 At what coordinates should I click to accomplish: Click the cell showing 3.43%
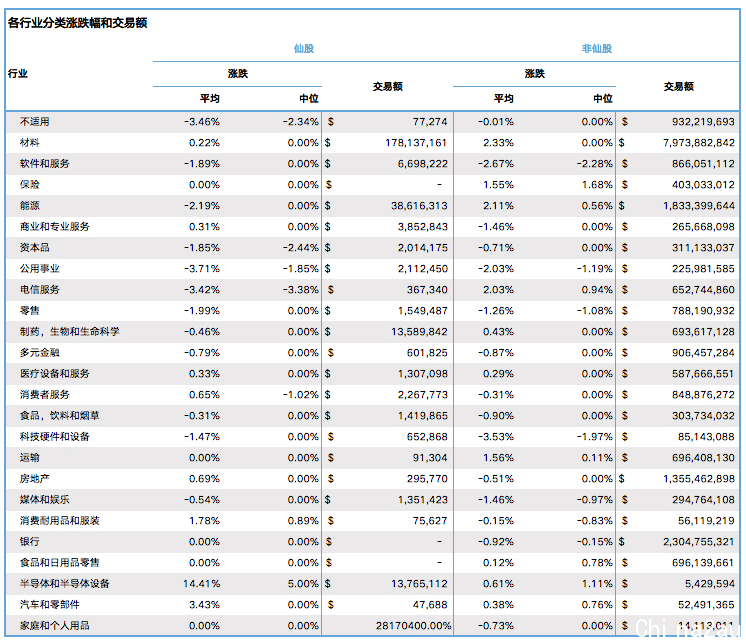click(204, 604)
